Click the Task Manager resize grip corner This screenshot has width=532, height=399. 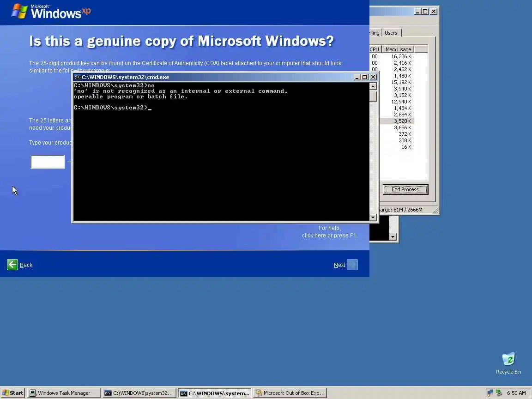tap(435, 211)
